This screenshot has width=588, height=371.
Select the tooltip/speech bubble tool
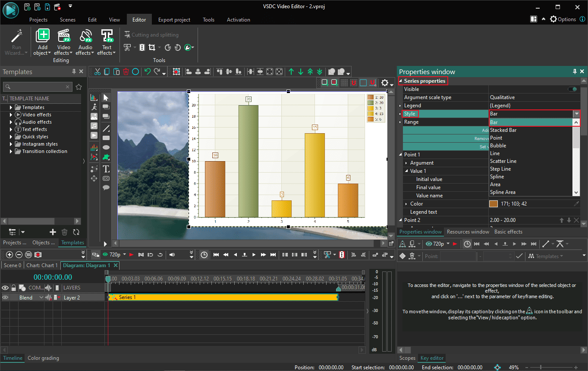(x=106, y=187)
